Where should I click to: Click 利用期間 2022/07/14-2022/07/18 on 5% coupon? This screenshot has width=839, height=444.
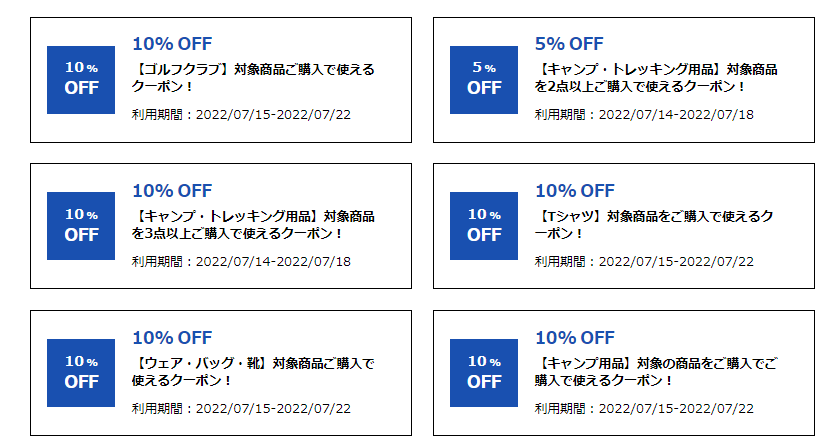[644, 114]
